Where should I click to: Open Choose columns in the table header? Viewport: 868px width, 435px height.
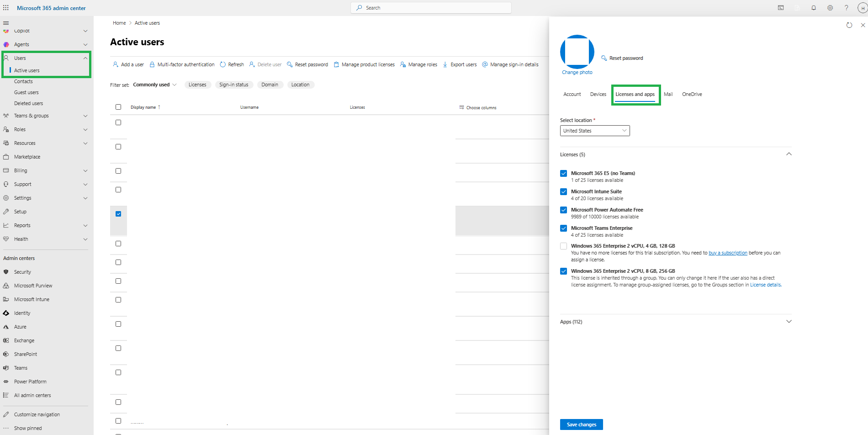(478, 107)
